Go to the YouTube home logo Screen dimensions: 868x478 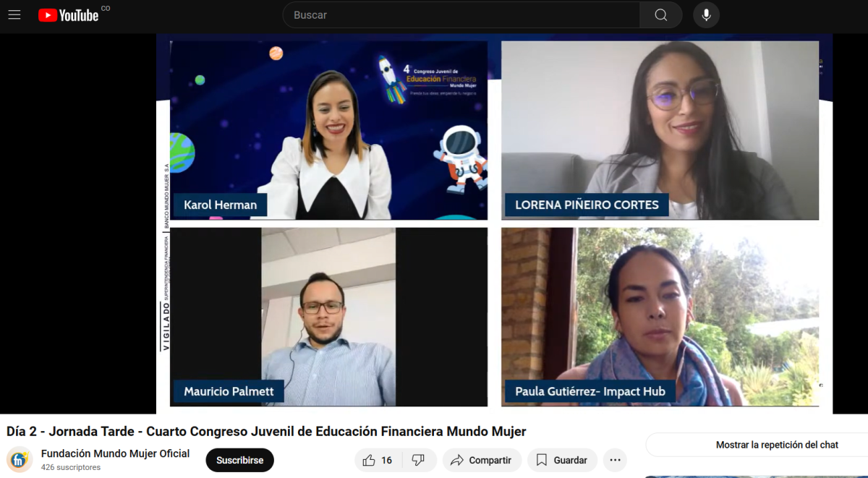coord(69,15)
